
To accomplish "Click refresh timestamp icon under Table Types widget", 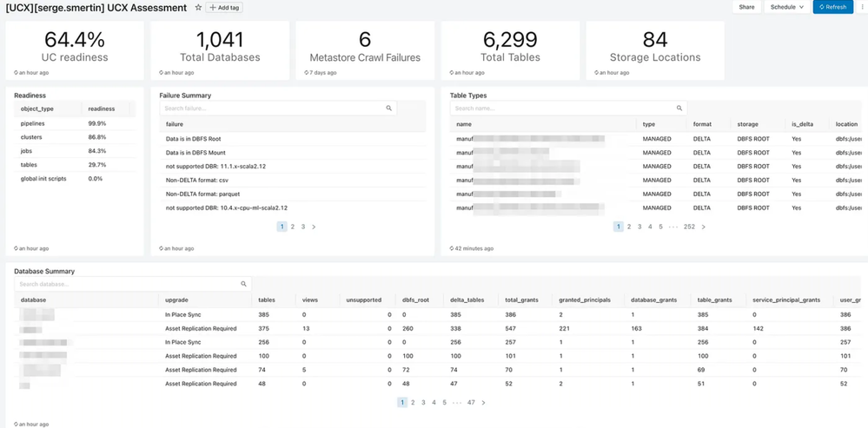I will pyautogui.click(x=452, y=249).
